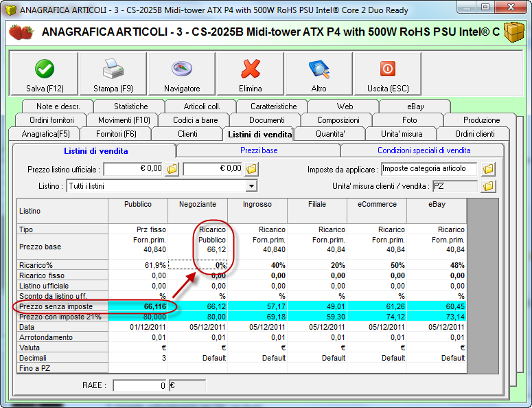Select the Clienti tab
This screenshot has height=408, width=532.
click(187, 134)
